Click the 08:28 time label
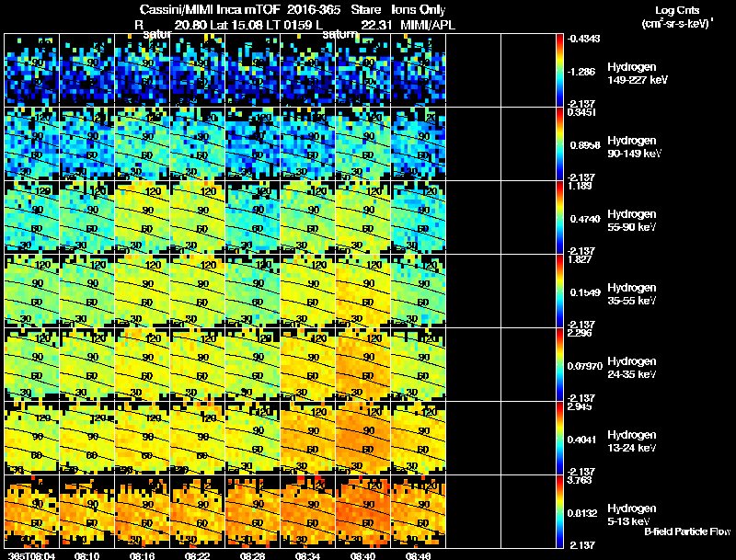The image size is (736, 560). 252,556
